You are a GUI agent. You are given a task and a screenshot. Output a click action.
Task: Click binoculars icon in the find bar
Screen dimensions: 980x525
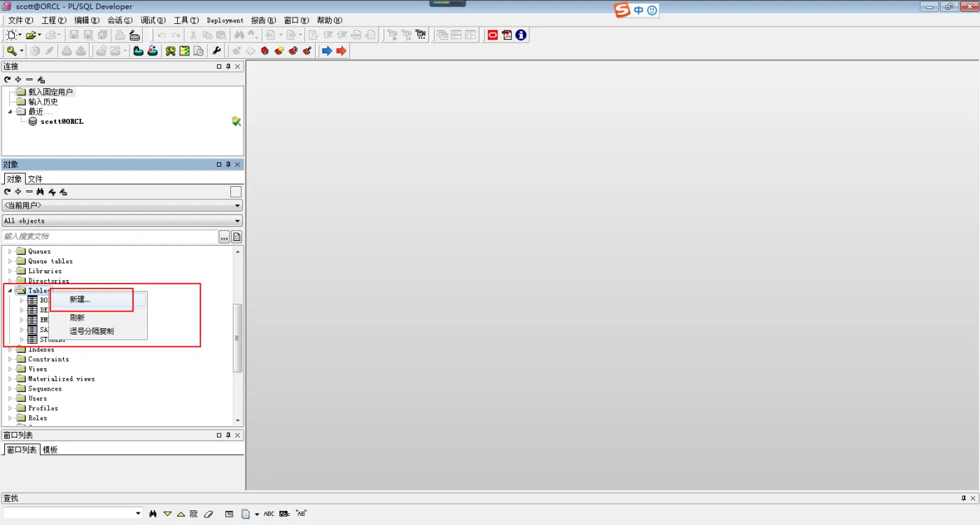pyautogui.click(x=153, y=514)
